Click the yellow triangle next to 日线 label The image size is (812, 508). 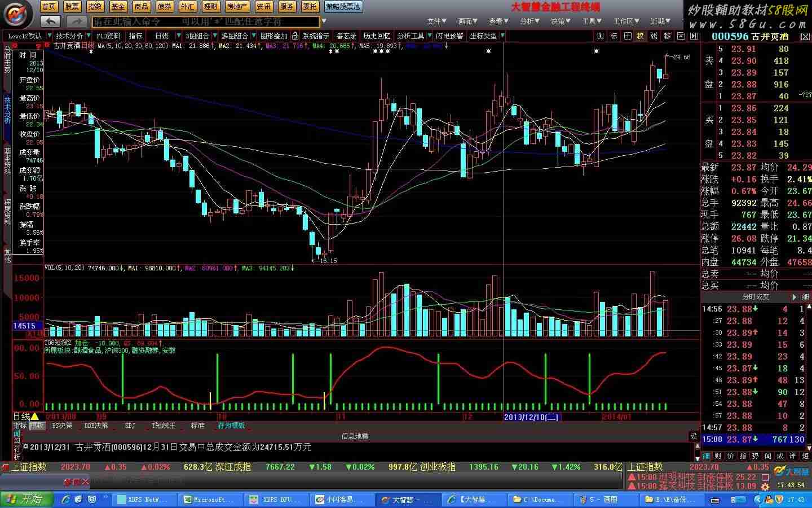click(35, 417)
